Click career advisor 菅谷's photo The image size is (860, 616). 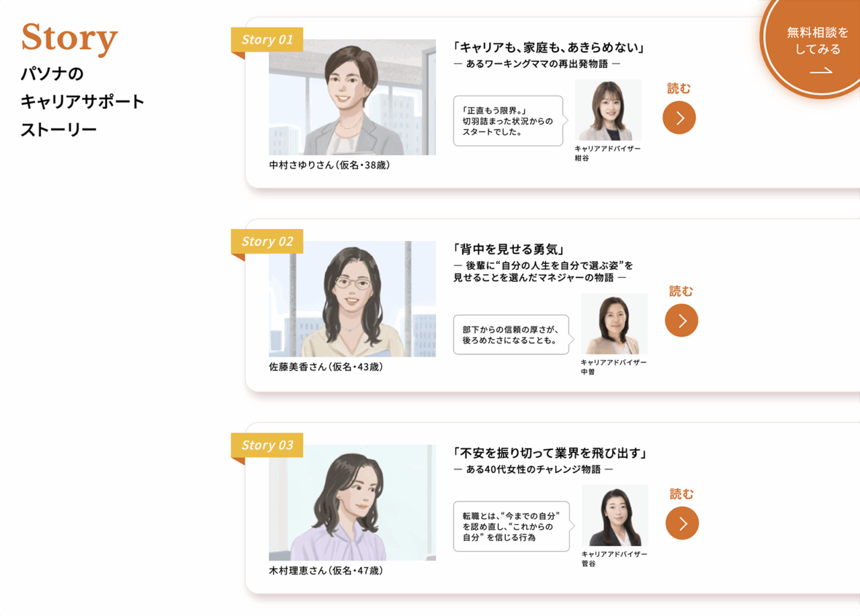click(x=615, y=516)
